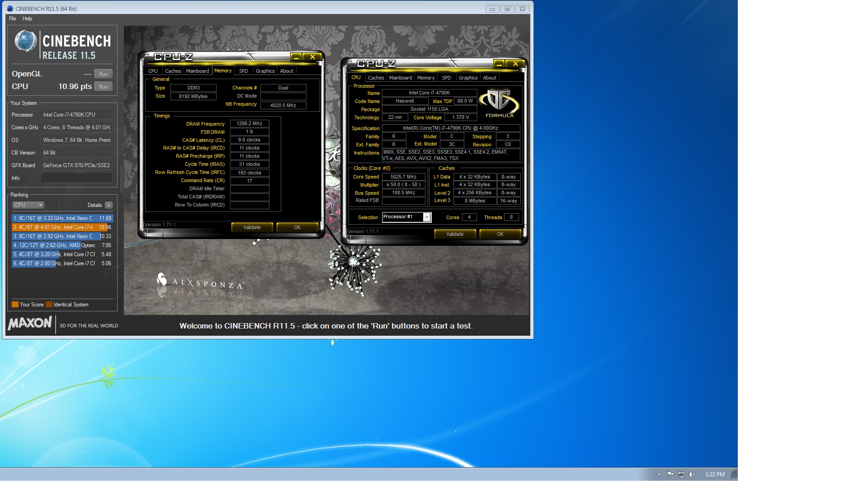Click the brown Identical System legend swatch
Image resolution: width=868 pixels, height=488 pixels.
click(x=49, y=305)
